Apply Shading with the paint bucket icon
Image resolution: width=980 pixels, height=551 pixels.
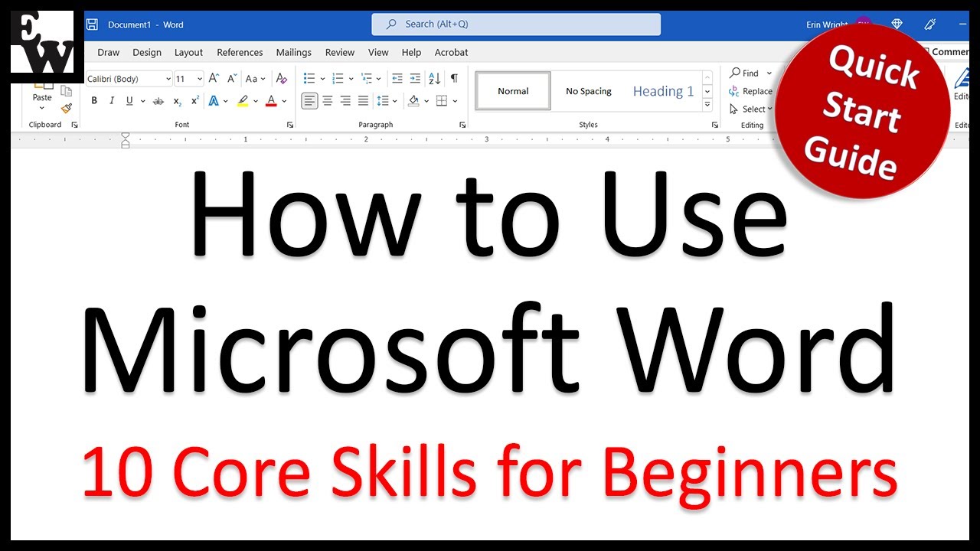pos(413,101)
